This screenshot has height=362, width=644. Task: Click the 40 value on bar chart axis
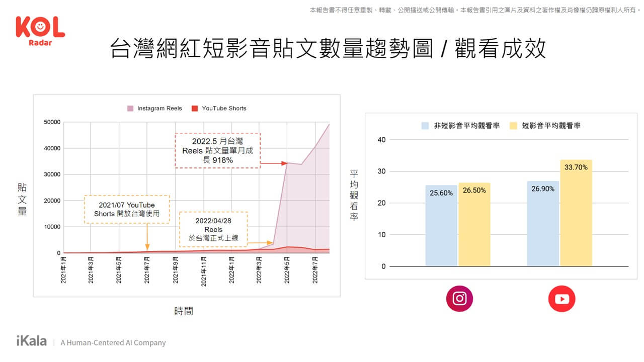[381, 140]
